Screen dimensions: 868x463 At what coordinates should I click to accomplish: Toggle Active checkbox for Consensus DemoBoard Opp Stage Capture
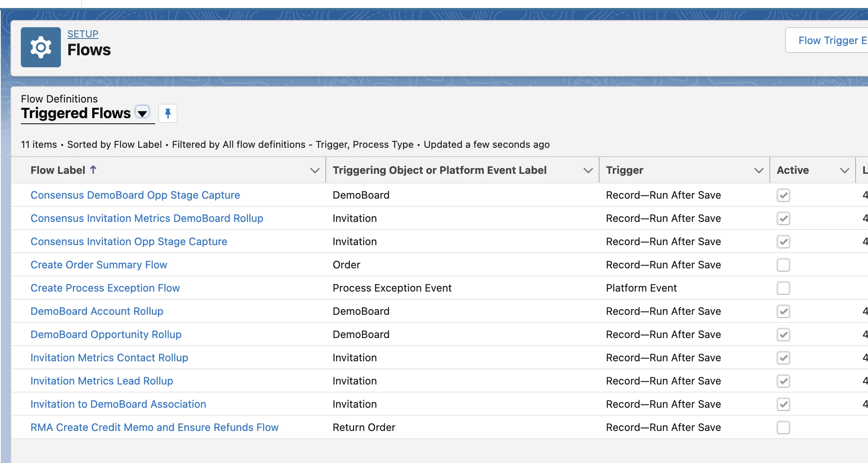[x=783, y=195]
